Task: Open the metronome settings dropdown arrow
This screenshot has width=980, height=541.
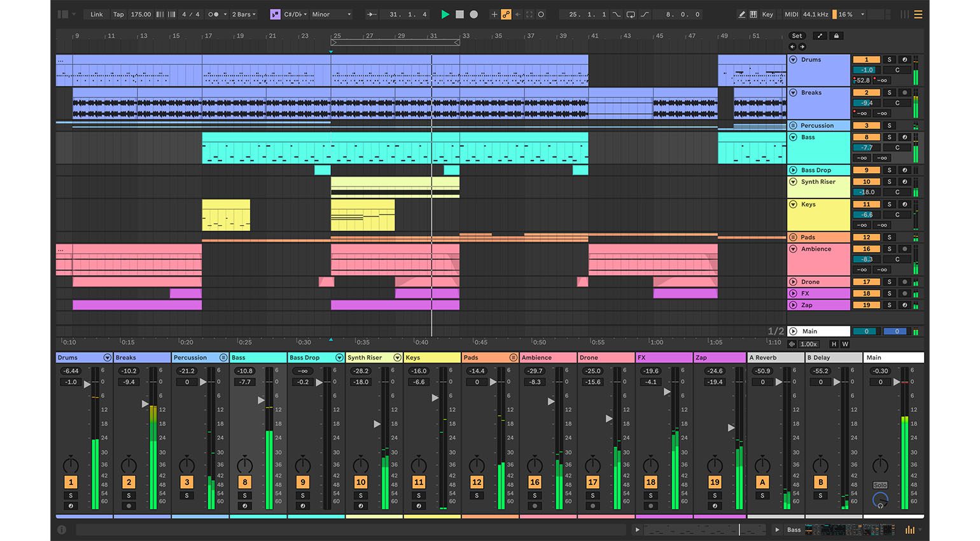Action: (x=225, y=14)
